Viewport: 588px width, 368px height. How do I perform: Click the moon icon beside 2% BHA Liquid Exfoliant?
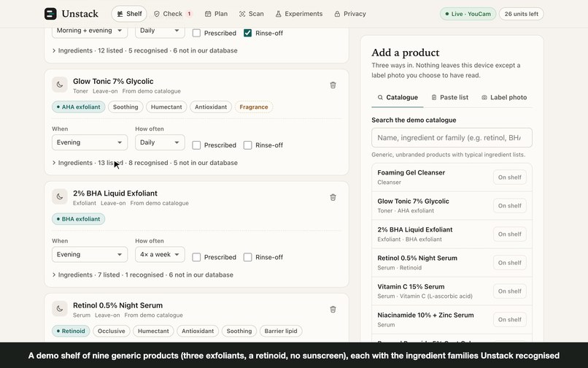(60, 196)
